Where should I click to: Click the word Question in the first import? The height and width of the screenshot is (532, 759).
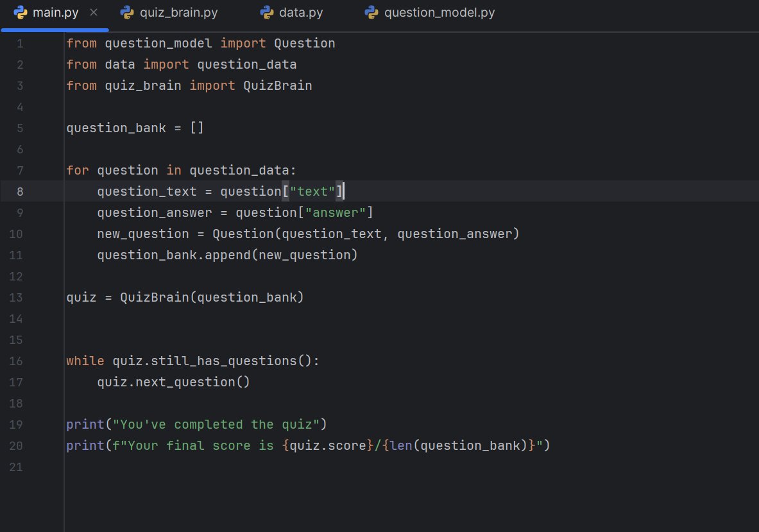304,43
